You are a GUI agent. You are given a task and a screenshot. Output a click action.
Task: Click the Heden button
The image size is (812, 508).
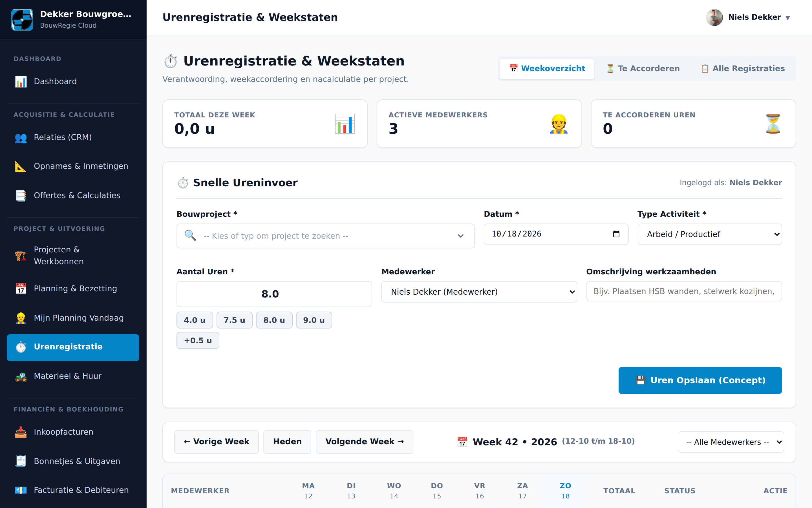click(x=287, y=442)
